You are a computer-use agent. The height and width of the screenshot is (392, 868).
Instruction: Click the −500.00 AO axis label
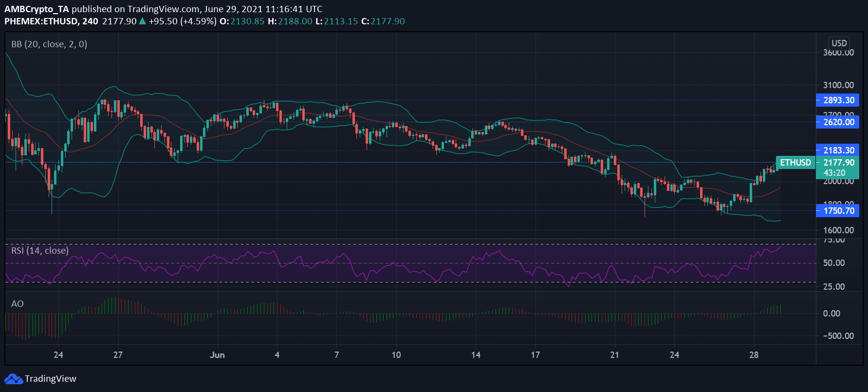(838, 336)
